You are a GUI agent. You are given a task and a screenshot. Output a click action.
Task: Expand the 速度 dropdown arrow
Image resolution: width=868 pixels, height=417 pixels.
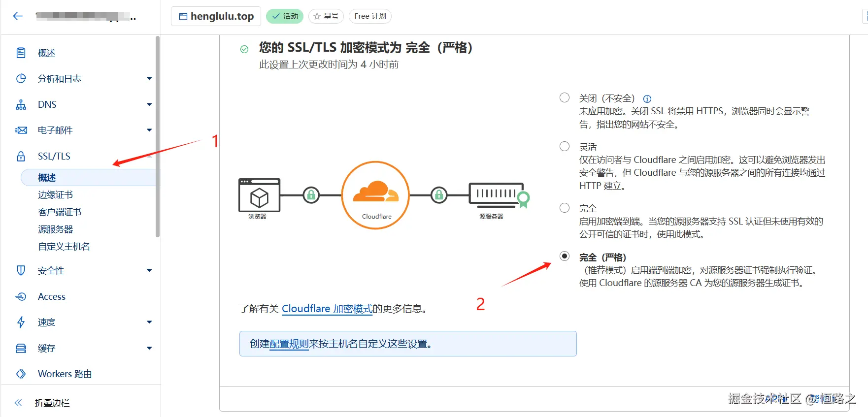pyautogui.click(x=149, y=322)
